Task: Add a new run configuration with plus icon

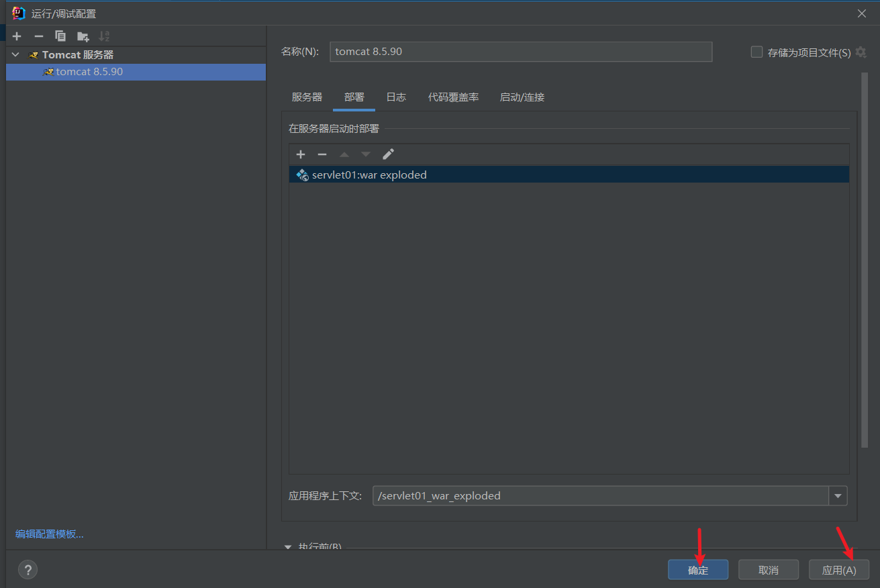Action: pyautogui.click(x=17, y=36)
